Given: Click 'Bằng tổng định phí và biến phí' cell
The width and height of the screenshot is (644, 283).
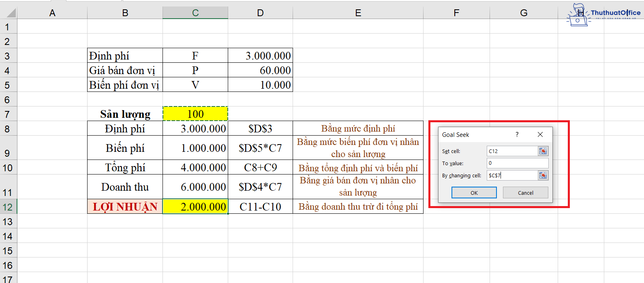Looking at the screenshot, I should (x=358, y=167).
